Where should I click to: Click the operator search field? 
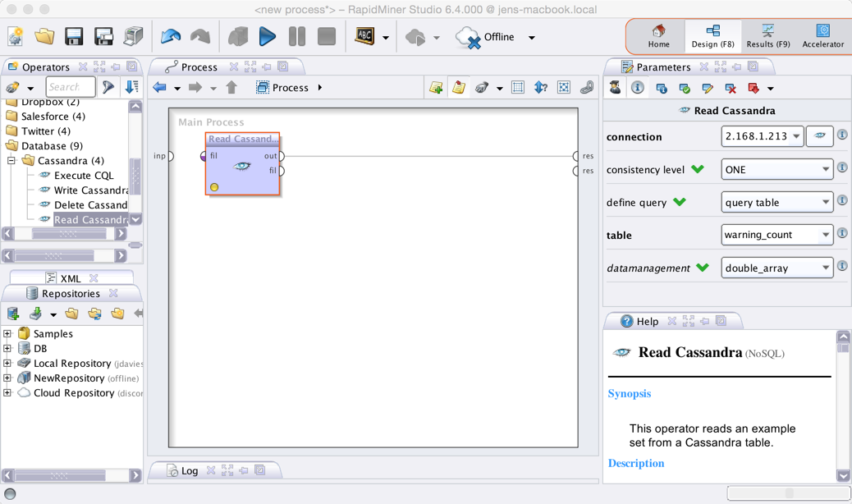click(x=70, y=87)
